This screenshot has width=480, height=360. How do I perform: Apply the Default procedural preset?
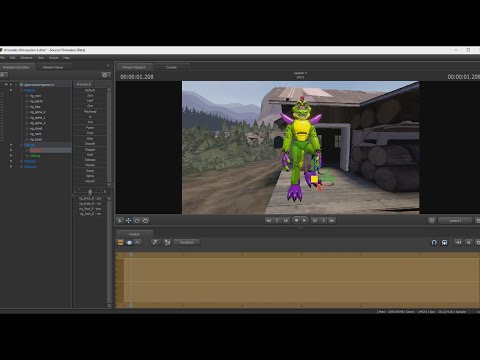point(90,90)
